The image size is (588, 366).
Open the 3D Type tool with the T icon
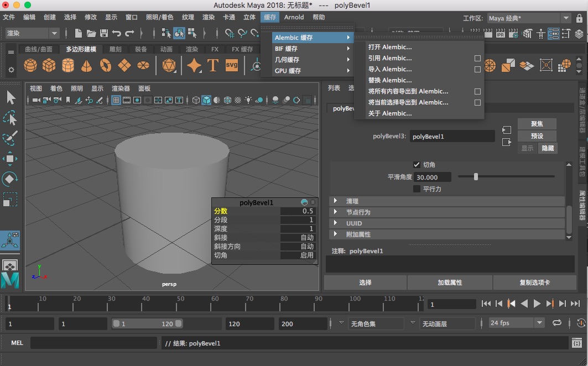click(x=213, y=65)
